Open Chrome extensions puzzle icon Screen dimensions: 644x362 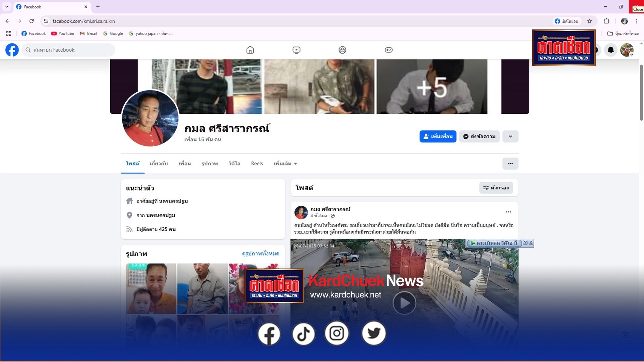[607, 21]
